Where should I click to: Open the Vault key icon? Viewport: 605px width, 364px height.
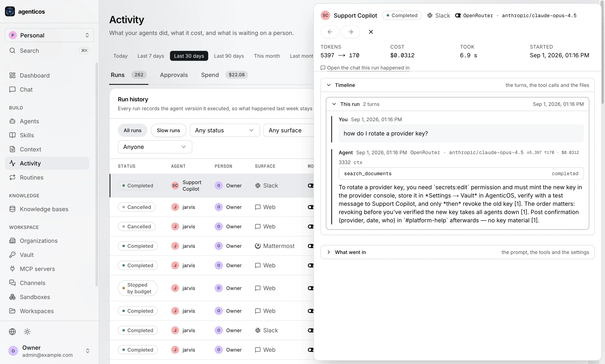(x=12, y=255)
